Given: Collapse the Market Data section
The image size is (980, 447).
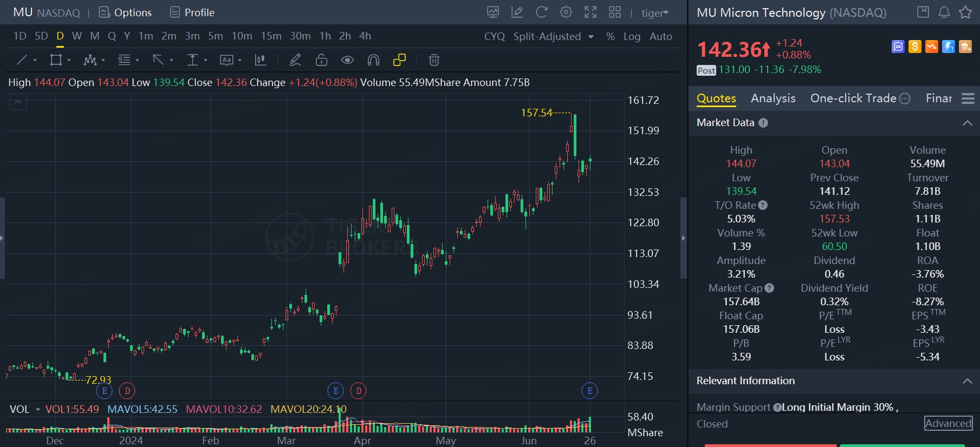Looking at the screenshot, I should pyautogui.click(x=967, y=123).
